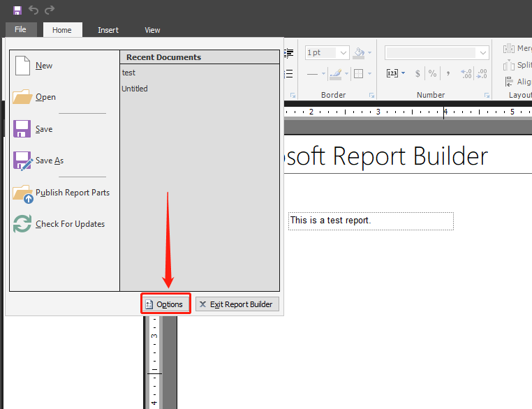Click the Options button

pyautogui.click(x=165, y=304)
